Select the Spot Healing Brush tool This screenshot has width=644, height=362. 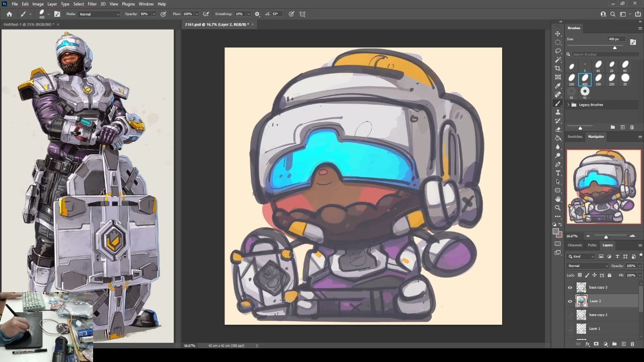click(557, 95)
